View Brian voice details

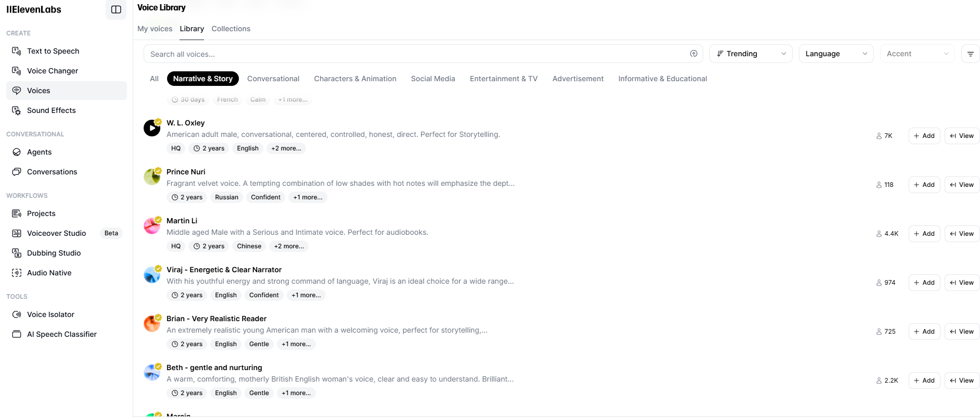coord(962,332)
